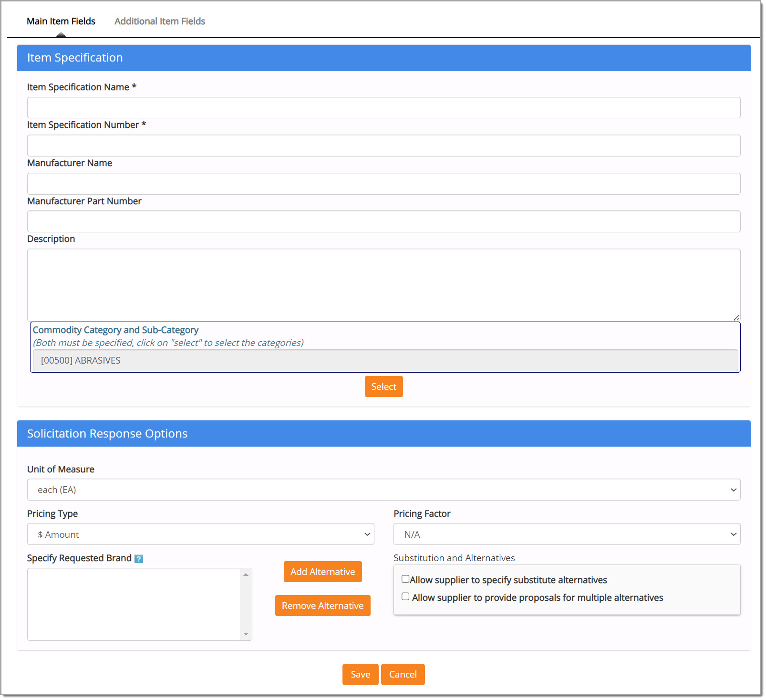Viewport: 766px width, 700px height.
Task: Select the Main Item Fields tab
Action: [x=61, y=21]
